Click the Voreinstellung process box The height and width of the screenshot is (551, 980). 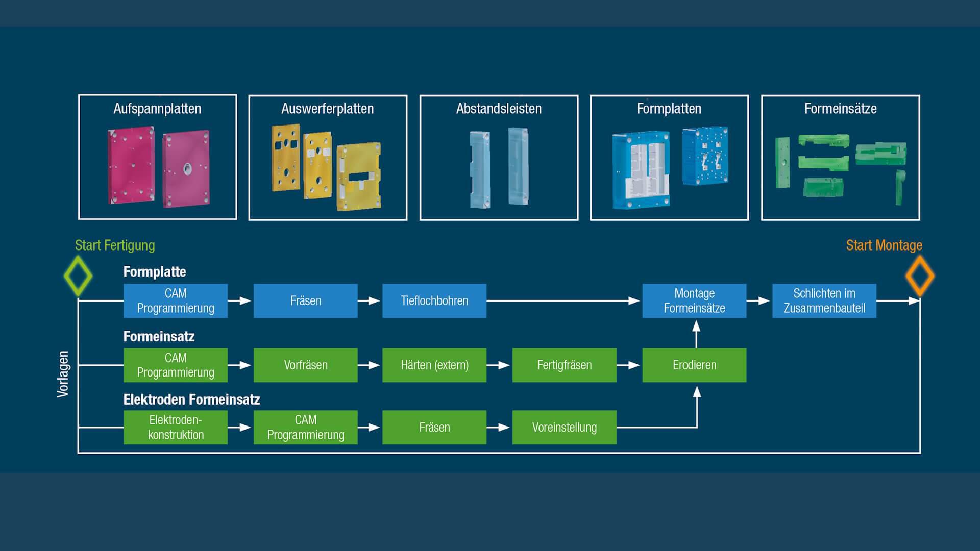[564, 428]
